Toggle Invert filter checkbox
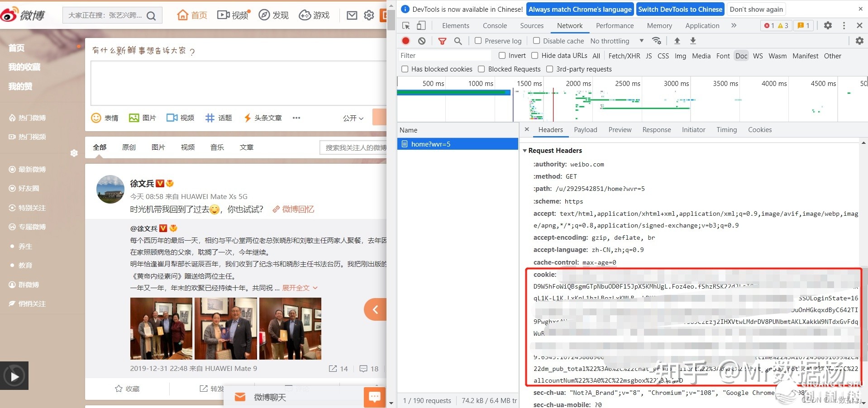The image size is (868, 408). [502, 56]
